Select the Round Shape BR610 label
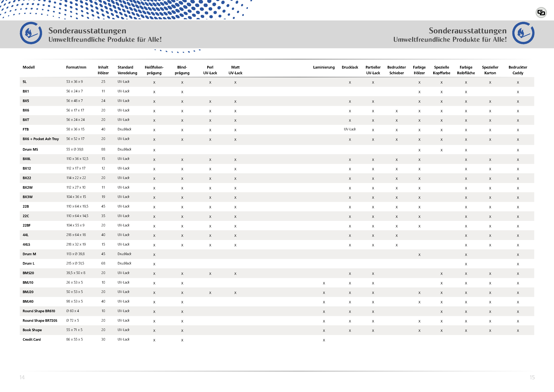This screenshot has width=554, height=392. [39, 311]
